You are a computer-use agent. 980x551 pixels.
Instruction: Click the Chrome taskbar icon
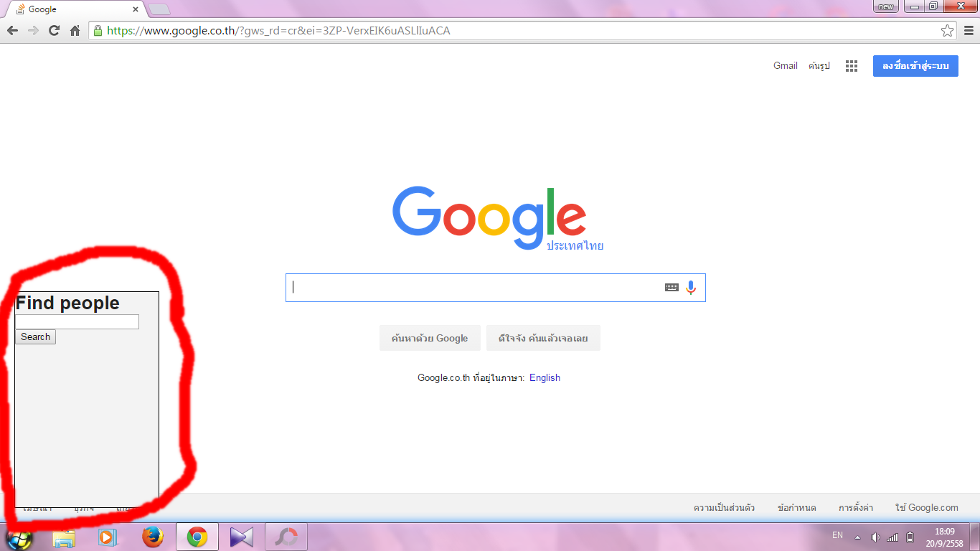[197, 537]
